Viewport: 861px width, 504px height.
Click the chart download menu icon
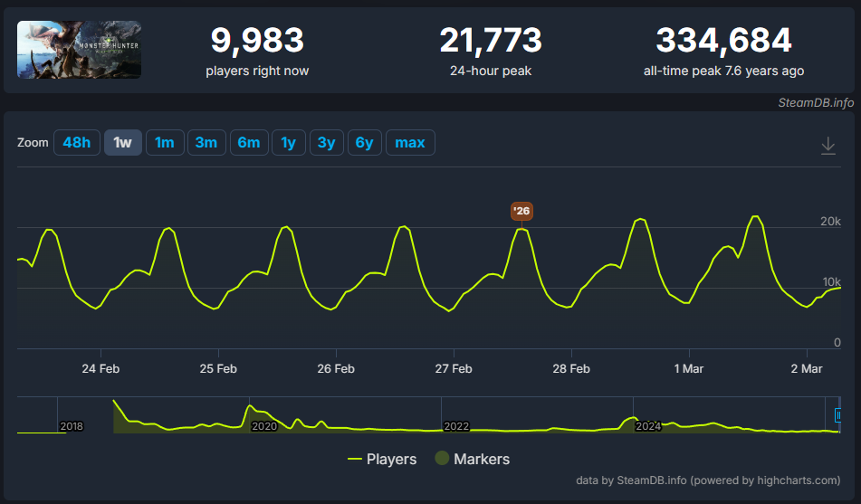point(828,146)
